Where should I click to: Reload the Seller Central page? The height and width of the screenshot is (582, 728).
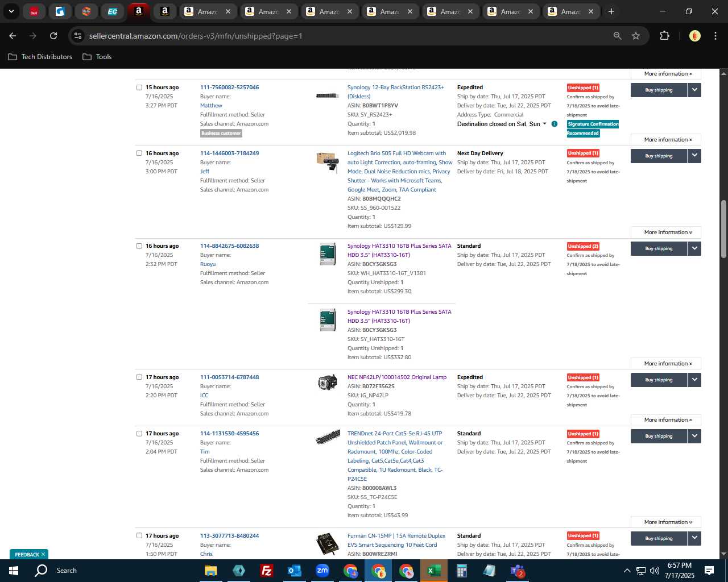click(53, 36)
